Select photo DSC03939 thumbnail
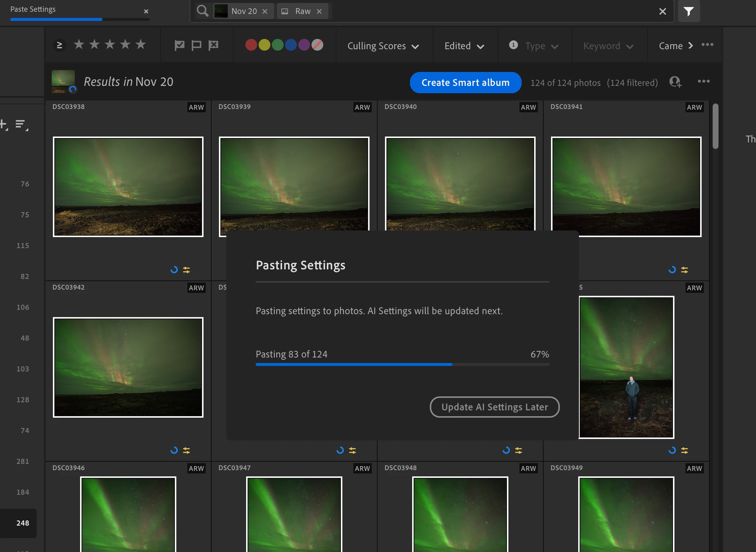 294,184
